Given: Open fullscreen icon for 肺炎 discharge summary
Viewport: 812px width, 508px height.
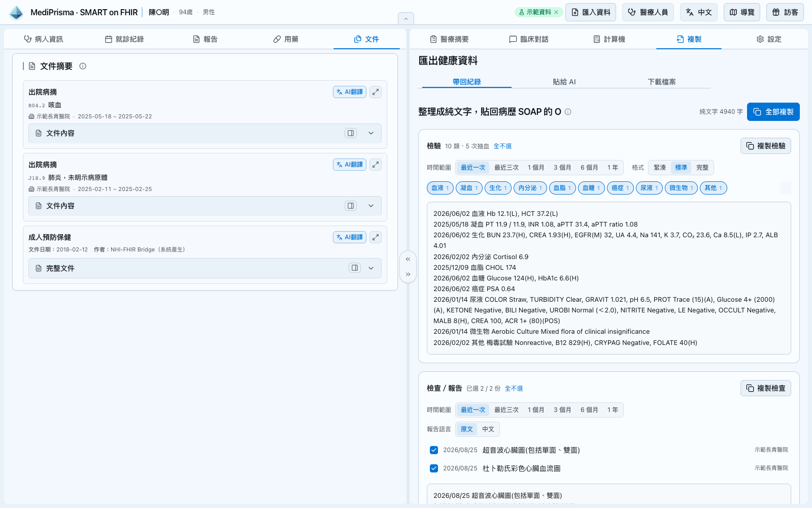Looking at the screenshot, I should point(376,165).
